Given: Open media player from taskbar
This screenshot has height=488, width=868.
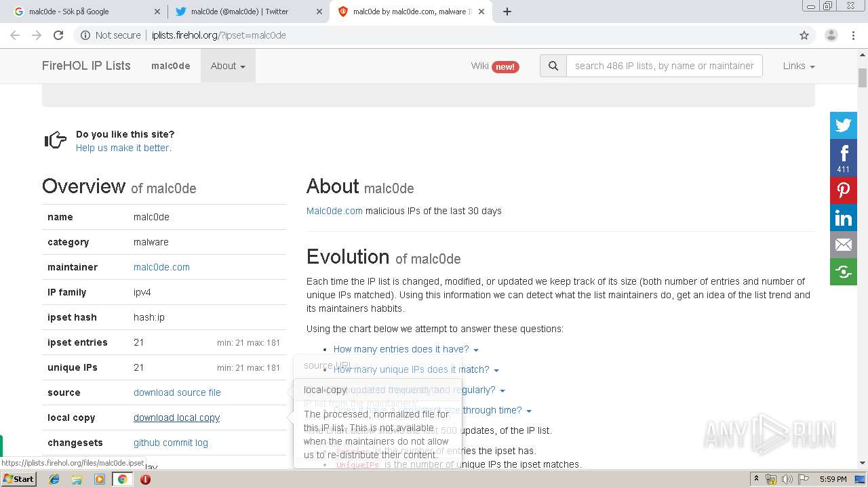Looking at the screenshot, I should click(100, 479).
